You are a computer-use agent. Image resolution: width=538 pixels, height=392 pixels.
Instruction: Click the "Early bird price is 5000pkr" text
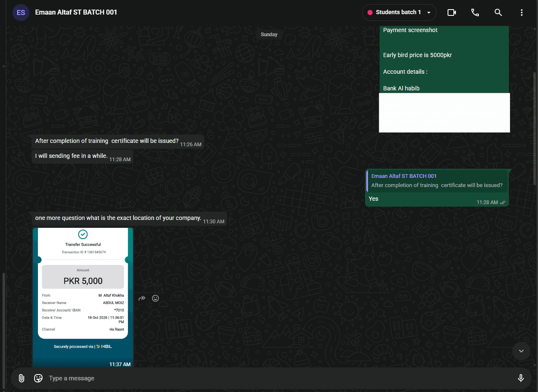[418, 55]
